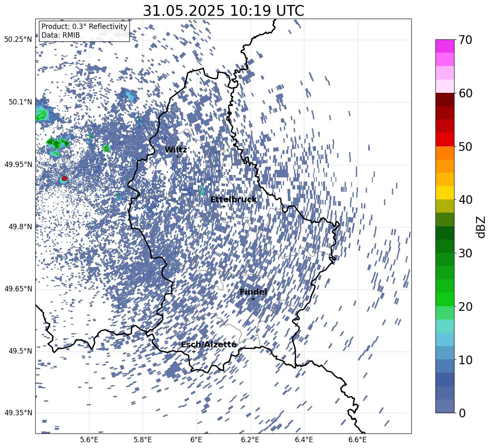Pick the olive swatch just below 40 dBZ
Viewport: 491px width, 448px height.
point(445,206)
